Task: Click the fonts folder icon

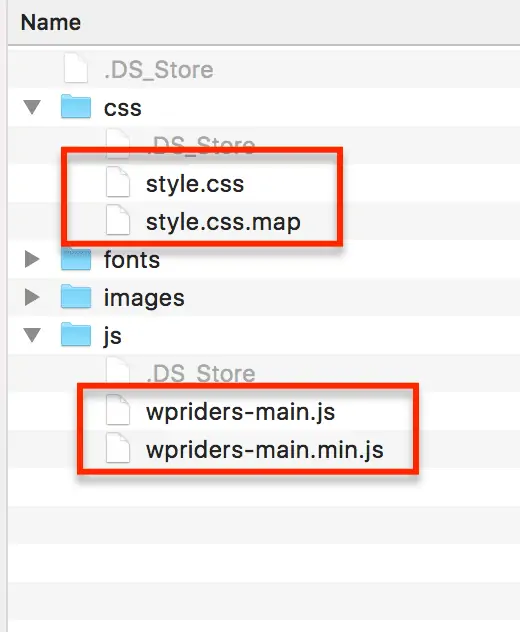Action: 76,258
